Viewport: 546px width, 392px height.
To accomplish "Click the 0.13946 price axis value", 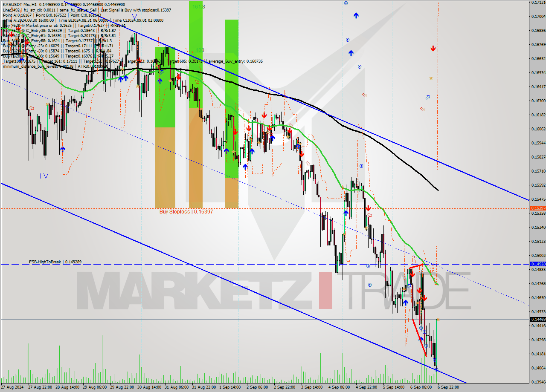I will point(538,382).
